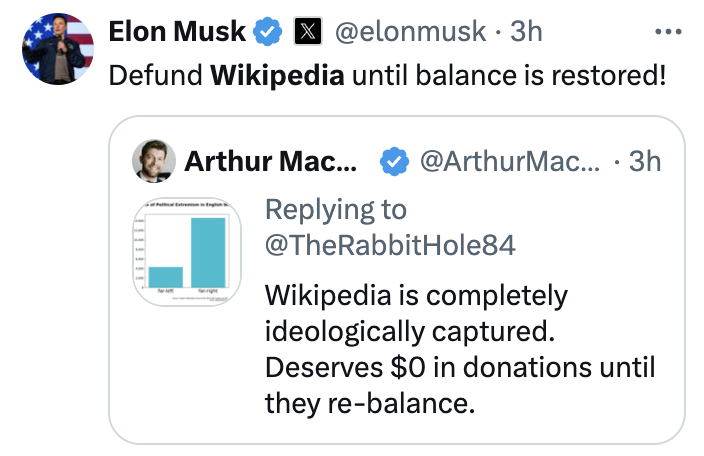The width and height of the screenshot is (704, 456).
Task: Click the blue verified badge beside Elon Musk
Action: [266, 32]
